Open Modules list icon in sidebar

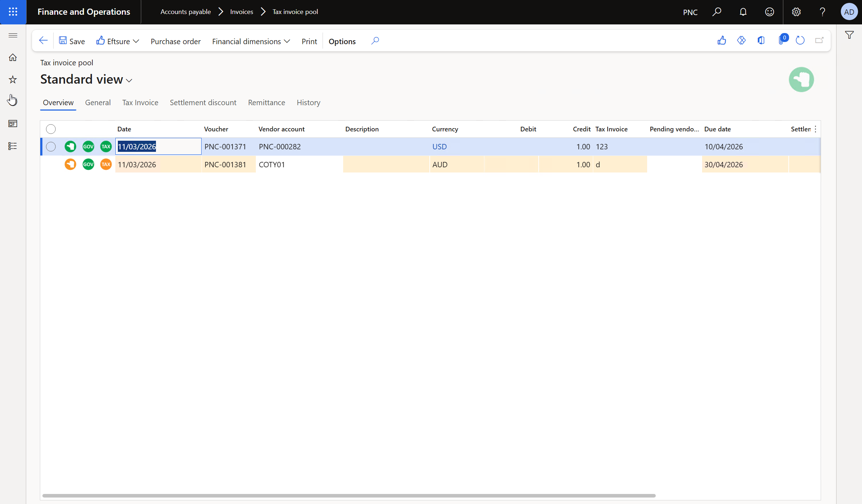[13, 146]
